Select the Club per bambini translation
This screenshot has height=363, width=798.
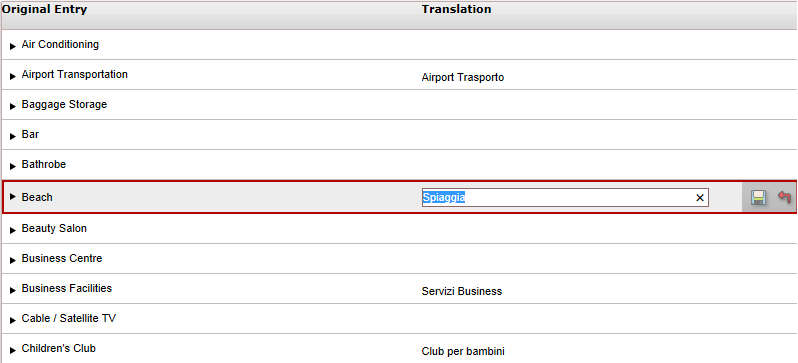(x=463, y=351)
